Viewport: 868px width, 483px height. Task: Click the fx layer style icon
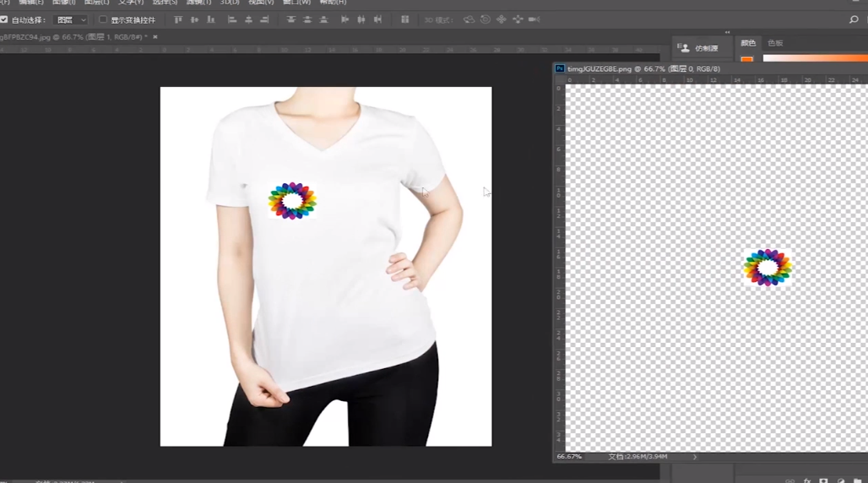coord(807,480)
